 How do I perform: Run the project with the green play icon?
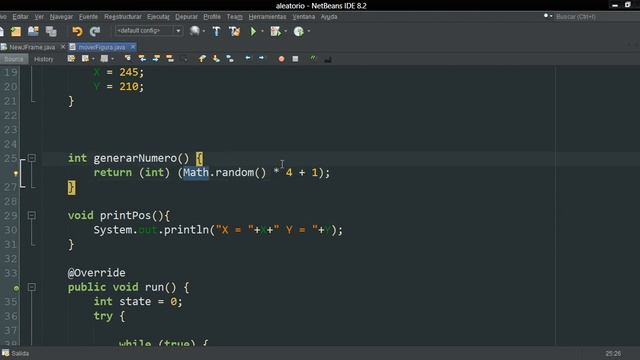click(253, 31)
